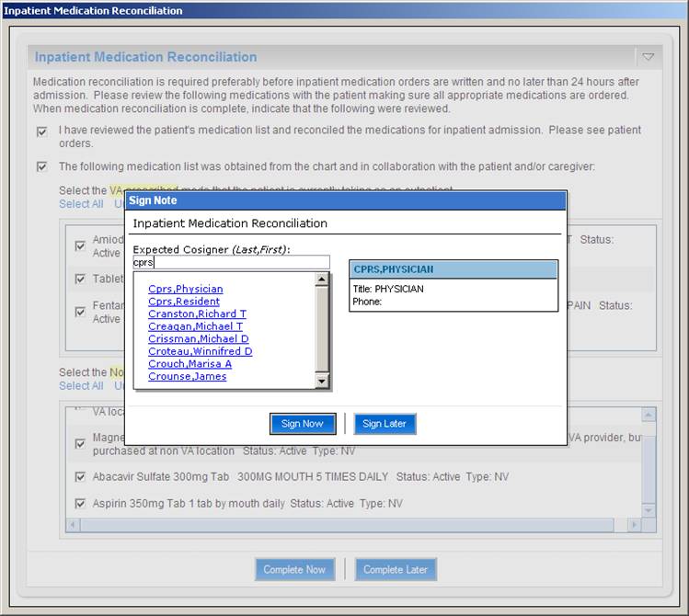Choose Cprs,Resident as cosigner

[183, 302]
